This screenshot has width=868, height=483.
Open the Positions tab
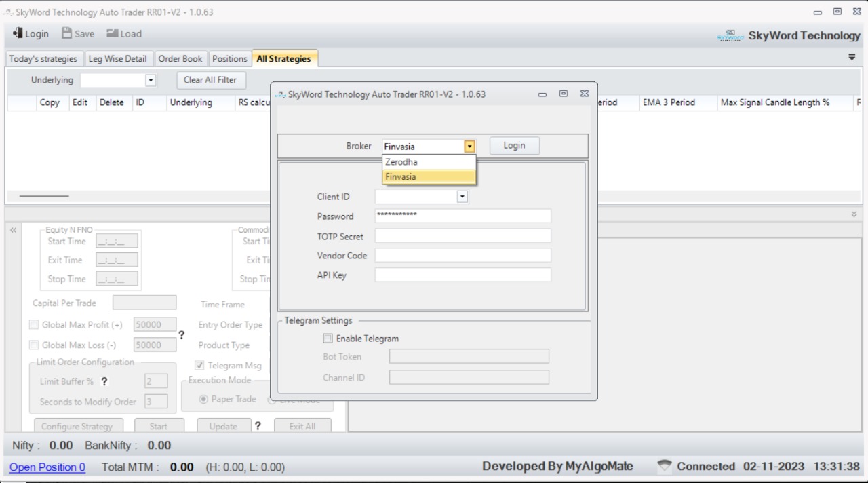(x=229, y=59)
